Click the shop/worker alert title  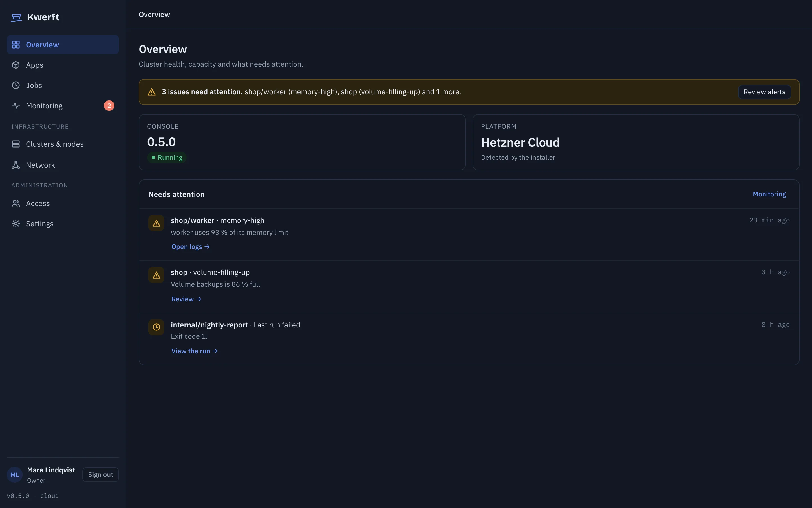[192, 221]
